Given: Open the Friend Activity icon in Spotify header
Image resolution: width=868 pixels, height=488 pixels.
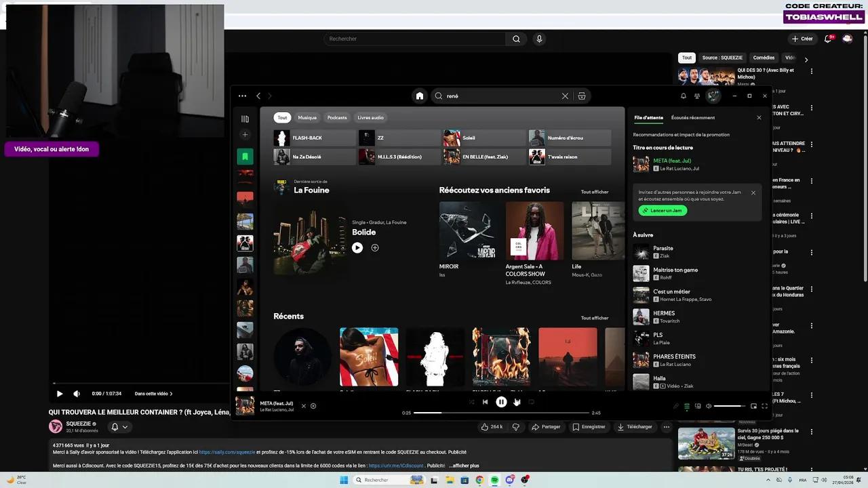Looking at the screenshot, I should pyautogui.click(x=697, y=96).
